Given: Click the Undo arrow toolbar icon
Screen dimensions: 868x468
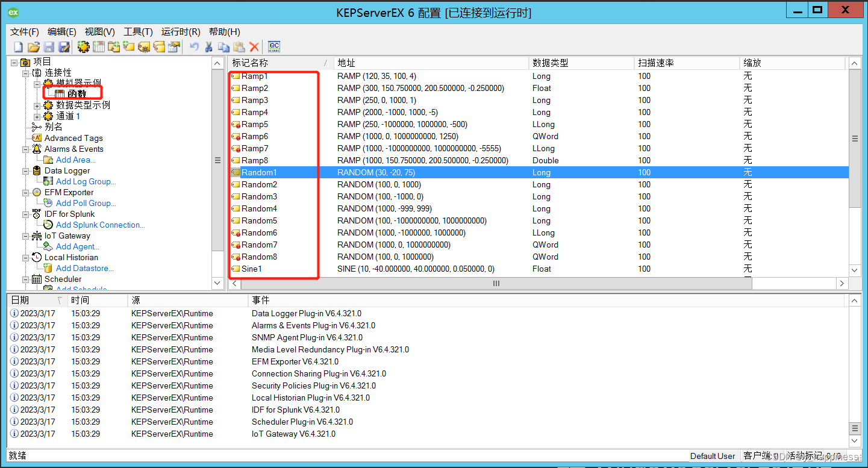Looking at the screenshot, I should coord(194,47).
